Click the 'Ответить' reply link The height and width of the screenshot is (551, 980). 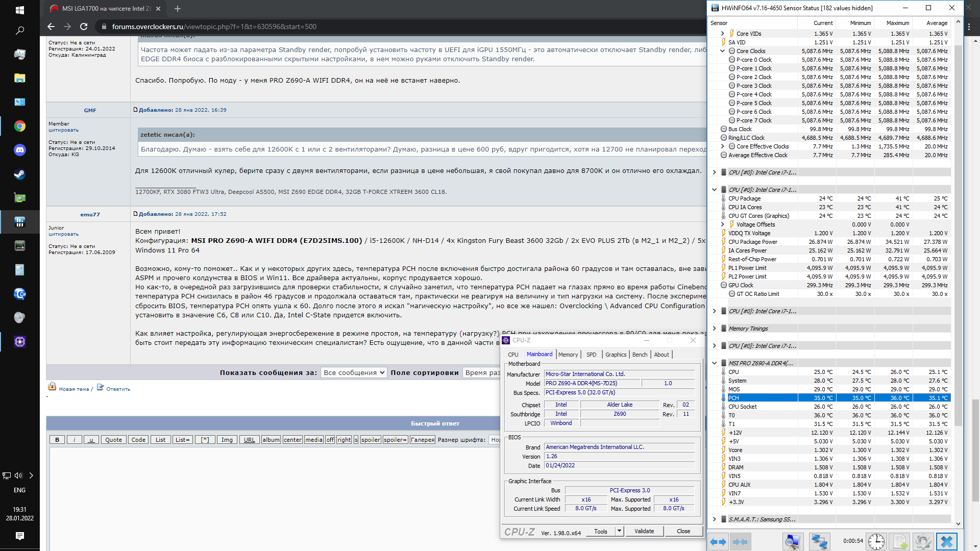[x=118, y=389]
